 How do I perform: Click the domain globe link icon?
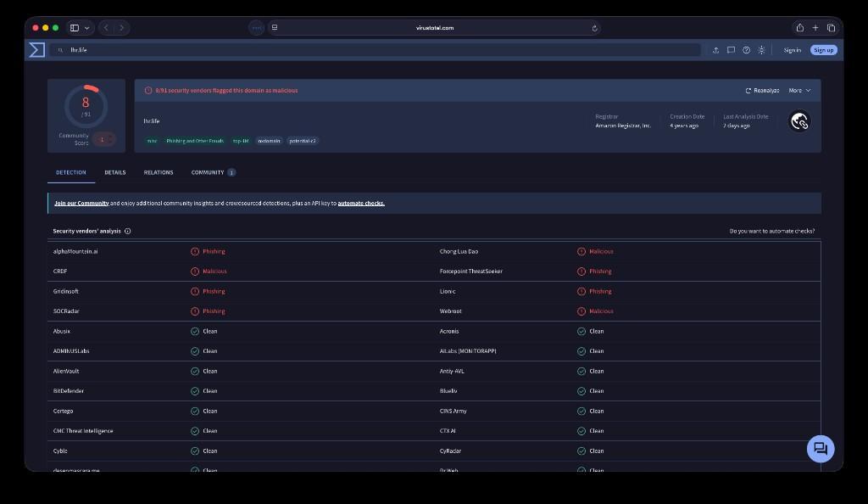(x=799, y=121)
